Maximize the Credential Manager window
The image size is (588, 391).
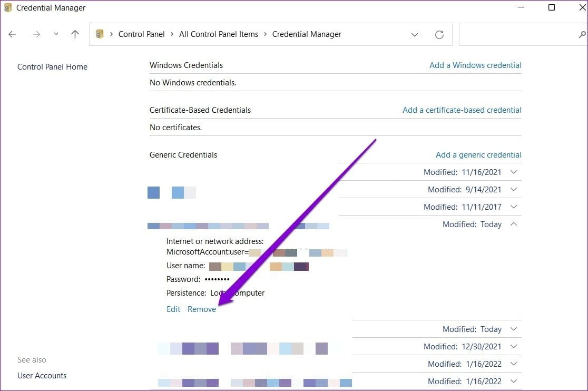551,7
